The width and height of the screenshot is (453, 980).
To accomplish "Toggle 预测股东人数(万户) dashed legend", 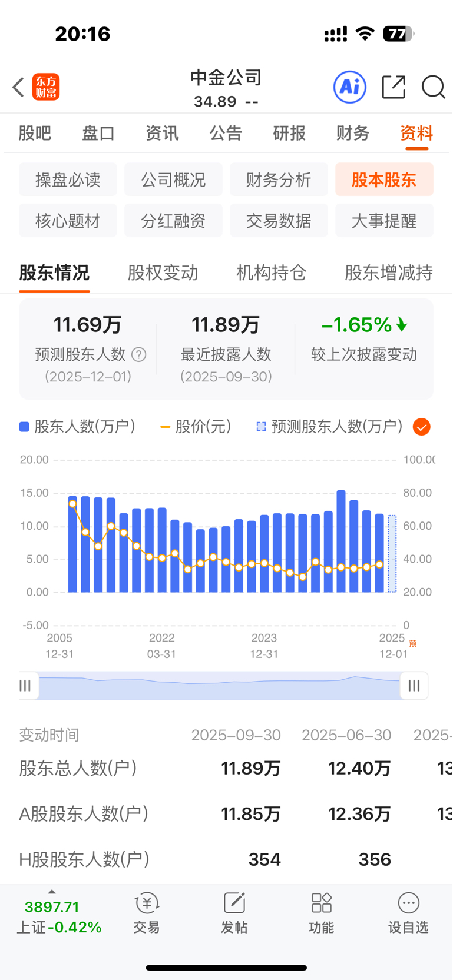I will [x=329, y=427].
